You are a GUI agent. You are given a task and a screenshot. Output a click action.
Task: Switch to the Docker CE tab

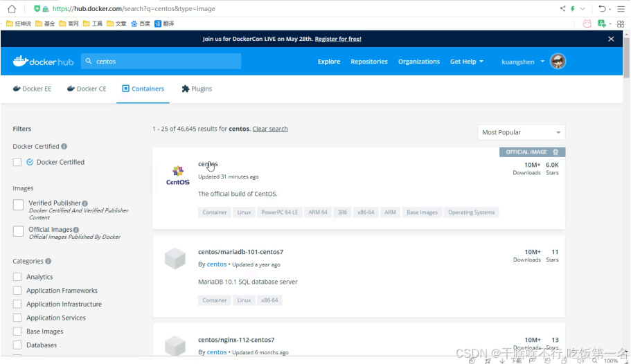[87, 89]
